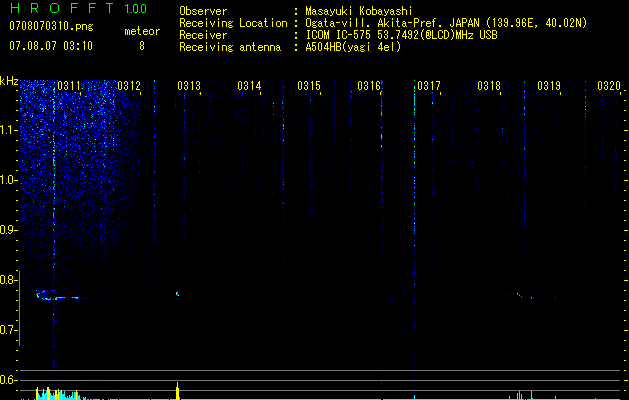Click the short meteor echo dot before 0313
Image resolution: width=629 pixels, height=400 pixels.
click(x=177, y=294)
